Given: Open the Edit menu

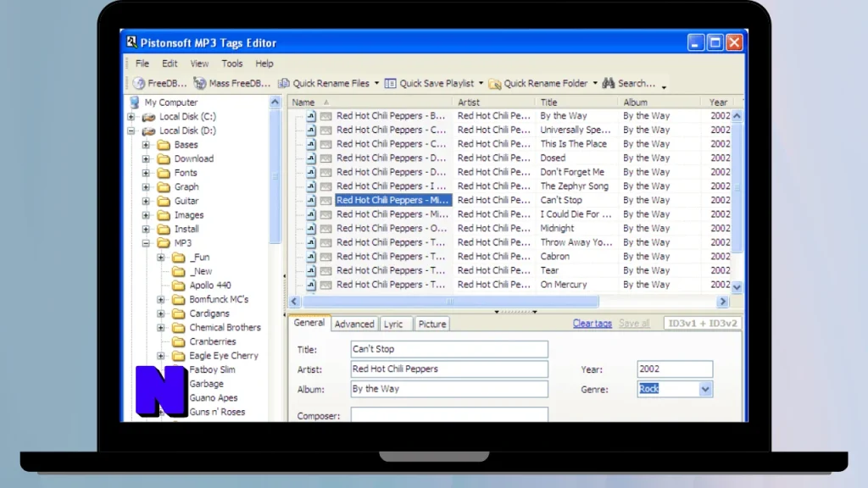Looking at the screenshot, I should coord(170,64).
